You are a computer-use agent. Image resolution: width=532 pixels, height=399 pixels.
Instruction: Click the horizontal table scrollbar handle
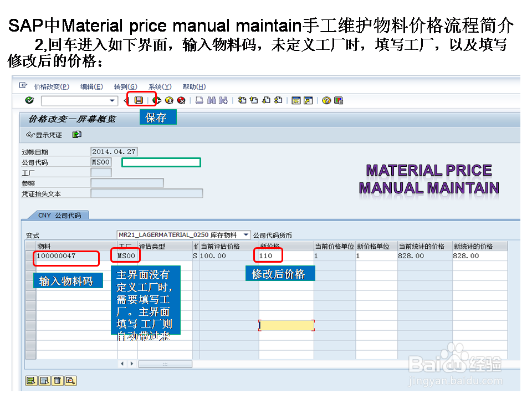tap(165, 364)
